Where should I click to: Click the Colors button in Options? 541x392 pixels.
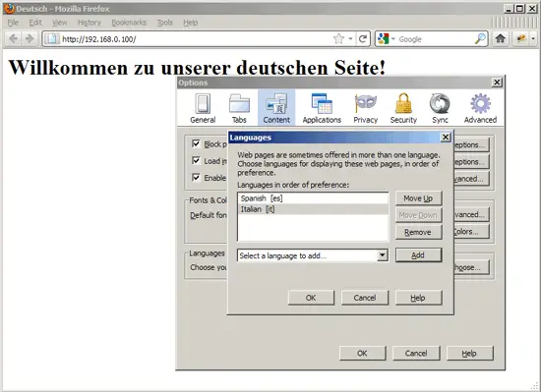click(471, 232)
